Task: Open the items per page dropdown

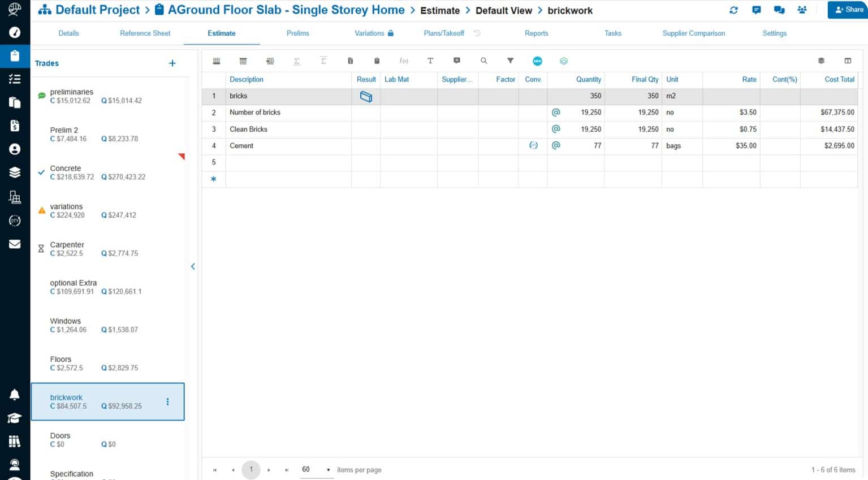Action: [x=328, y=470]
